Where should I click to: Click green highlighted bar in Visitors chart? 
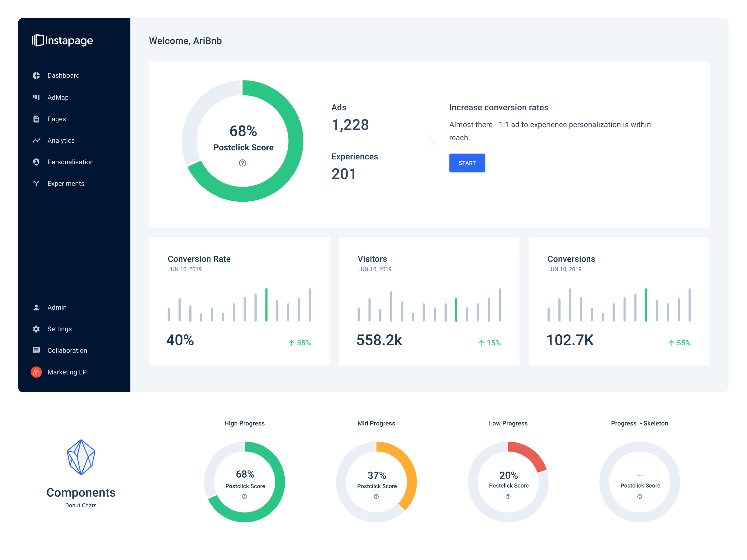pos(456,310)
